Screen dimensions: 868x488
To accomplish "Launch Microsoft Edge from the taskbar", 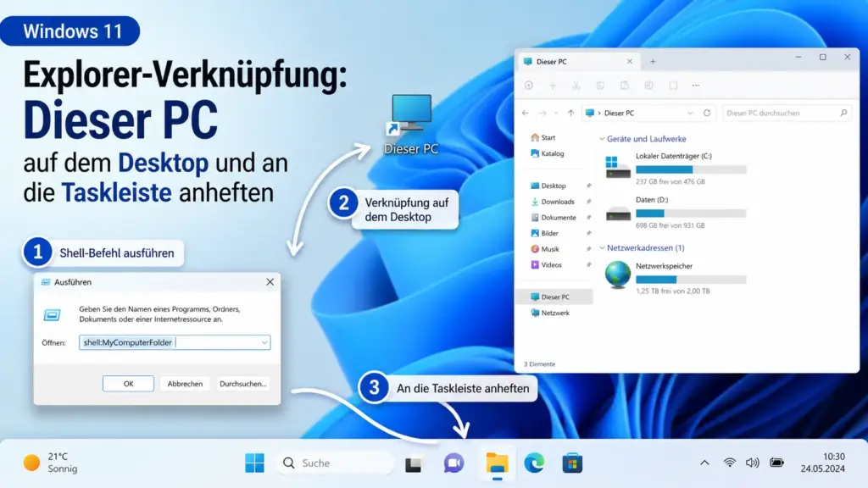I will click(x=534, y=463).
